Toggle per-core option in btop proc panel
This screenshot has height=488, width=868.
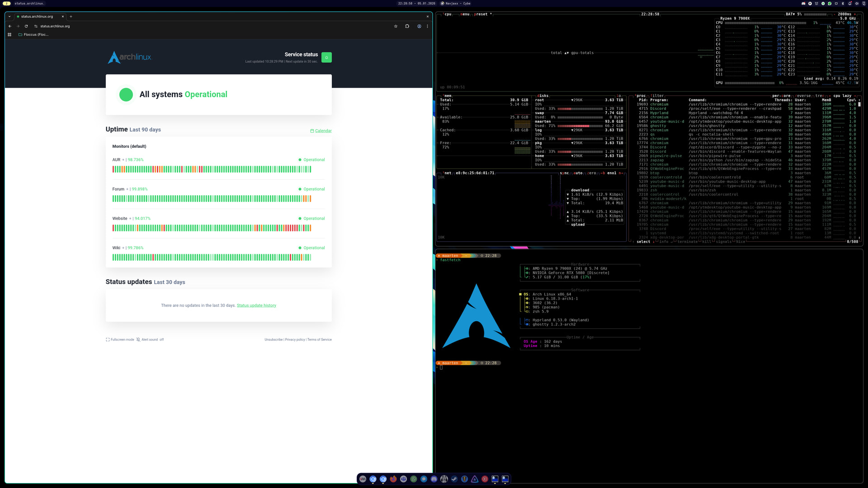[781, 96]
